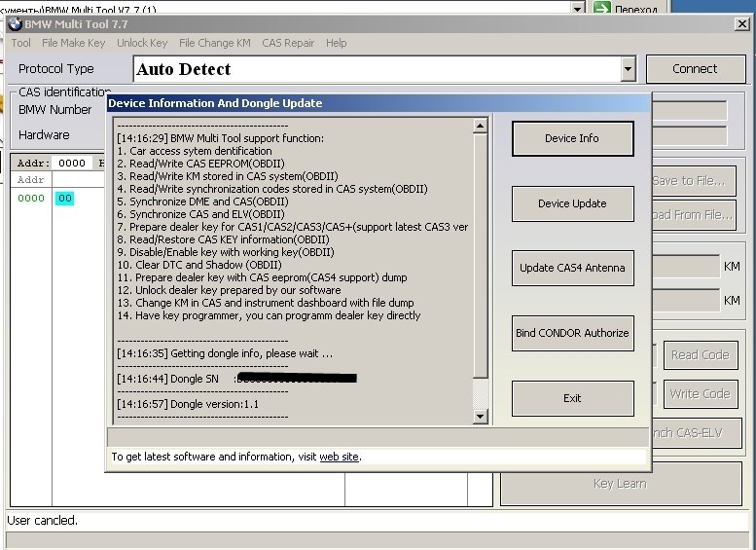The image size is (756, 550).
Task: Click the green go arrow in browser
Action: (x=602, y=8)
